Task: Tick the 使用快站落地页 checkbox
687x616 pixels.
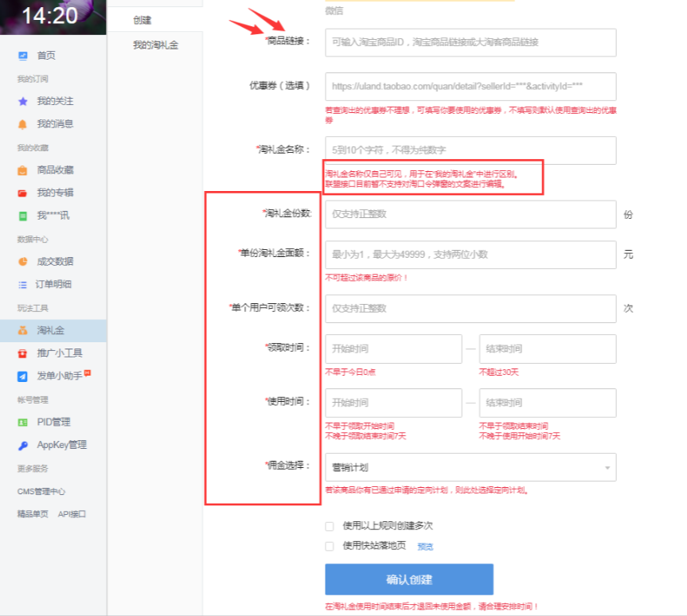Action: [330, 546]
